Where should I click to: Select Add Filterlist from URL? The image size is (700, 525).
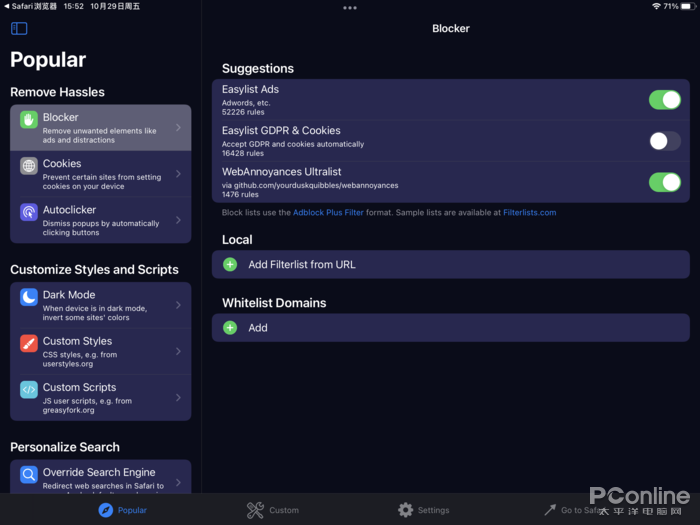pyautogui.click(x=451, y=264)
